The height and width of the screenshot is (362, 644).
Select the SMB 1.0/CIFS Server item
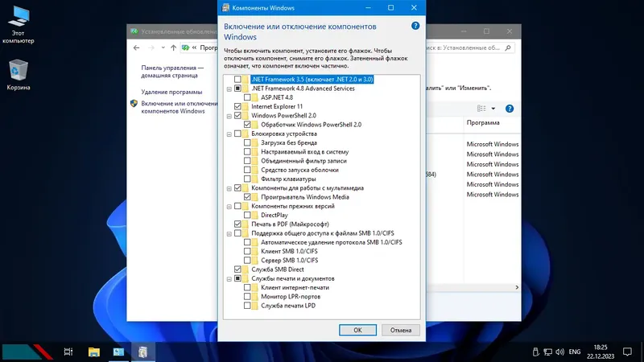pos(289,260)
